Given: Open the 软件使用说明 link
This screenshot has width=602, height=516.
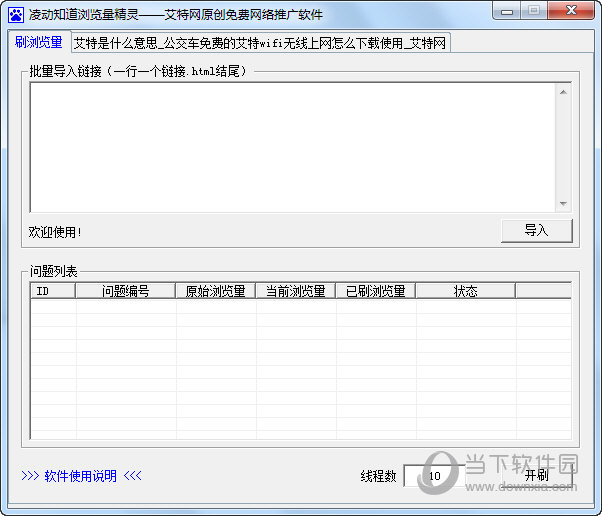Looking at the screenshot, I should point(81,476).
